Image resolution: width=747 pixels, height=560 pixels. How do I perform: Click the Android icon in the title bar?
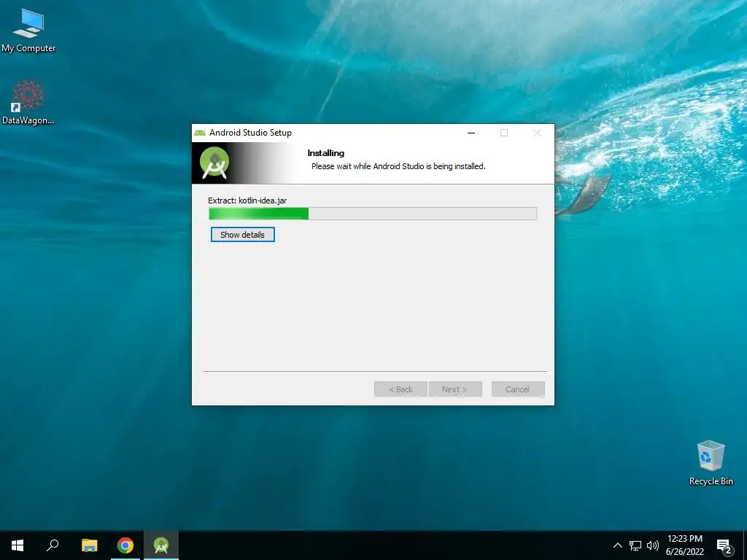point(200,133)
